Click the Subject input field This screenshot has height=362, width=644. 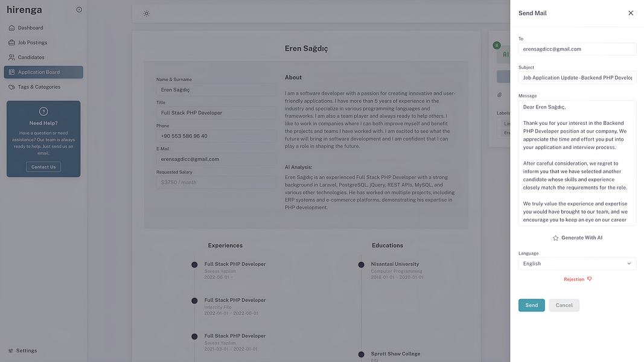[577, 78]
